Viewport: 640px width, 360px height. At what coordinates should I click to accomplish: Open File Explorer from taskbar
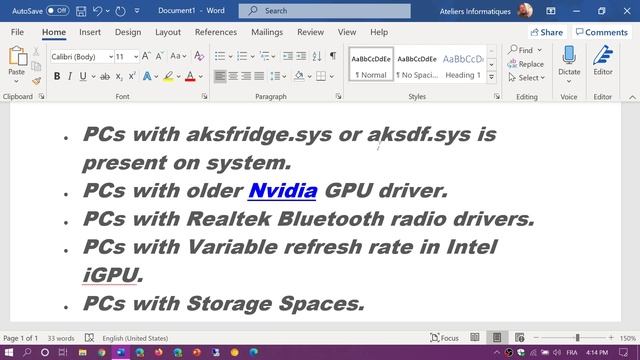click(x=82, y=352)
